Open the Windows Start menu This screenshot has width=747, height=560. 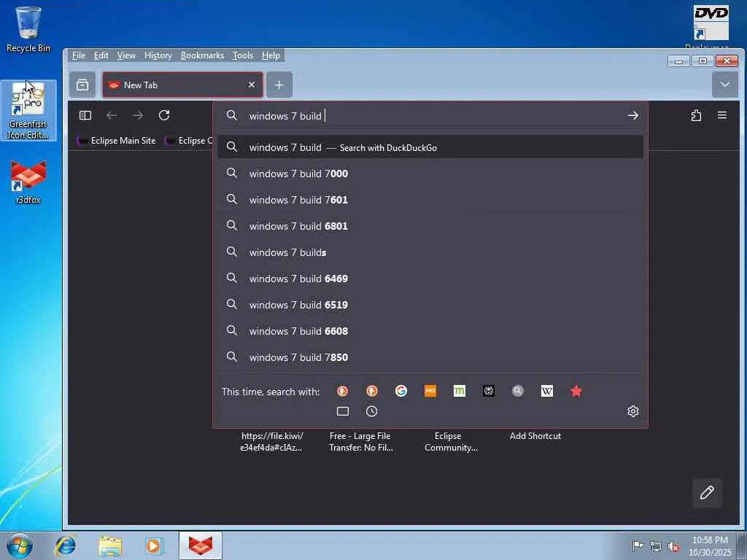(20, 545)
